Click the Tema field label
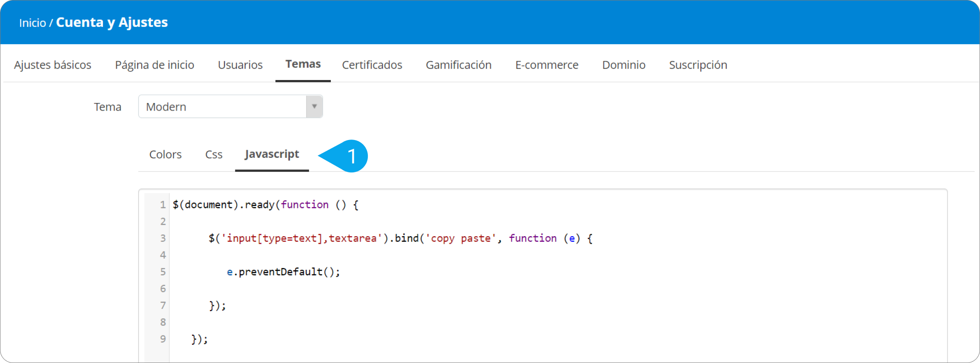Screen dimensions: 980x363 tap(107, 107)
